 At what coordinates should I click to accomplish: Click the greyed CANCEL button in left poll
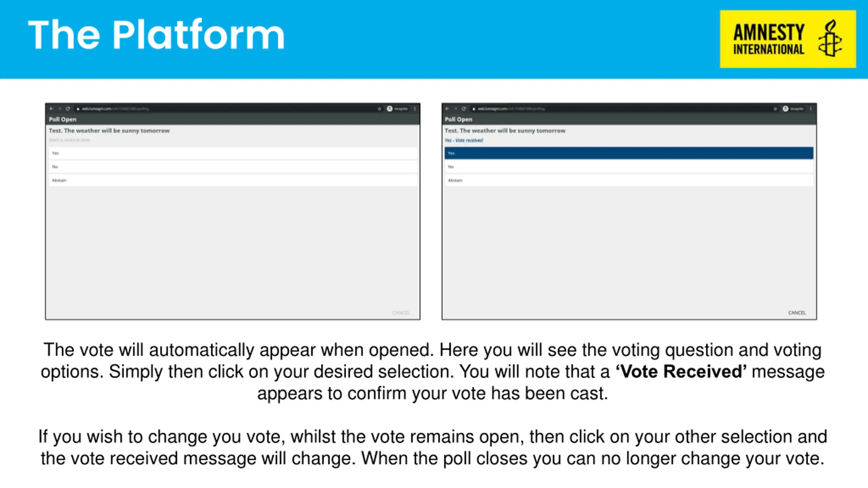401,312
